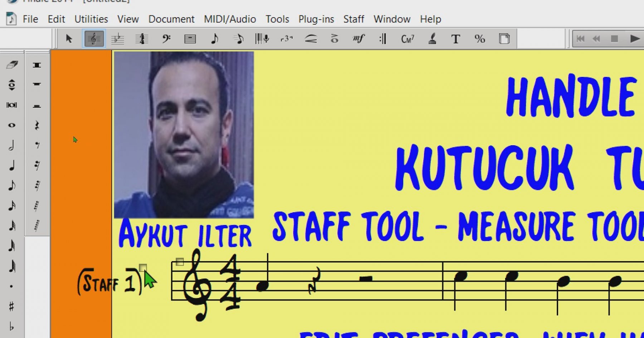Select the Eraser in Simple Entry palette
Screen dimensions: 644x338
pyautogui.click(x=12, y=65)
